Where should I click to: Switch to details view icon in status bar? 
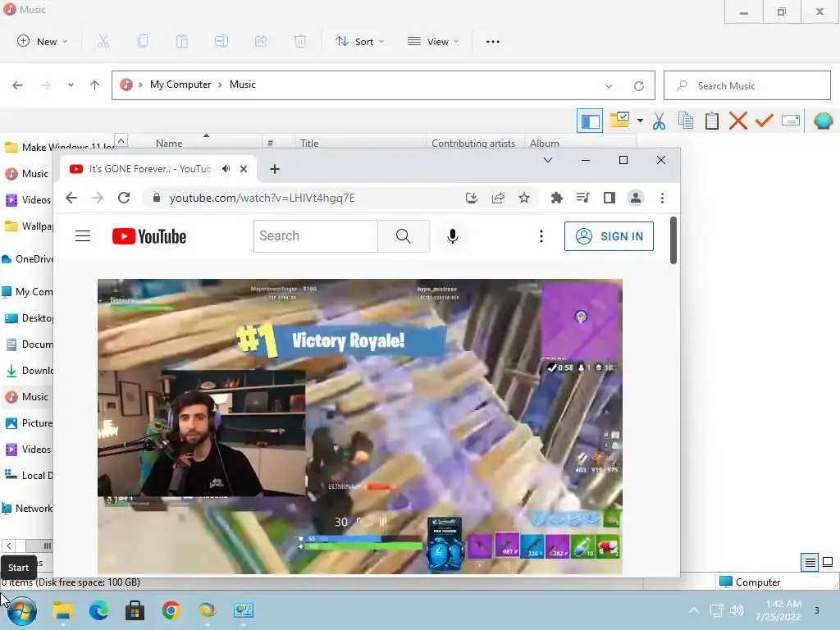click(x=810, y=562)
